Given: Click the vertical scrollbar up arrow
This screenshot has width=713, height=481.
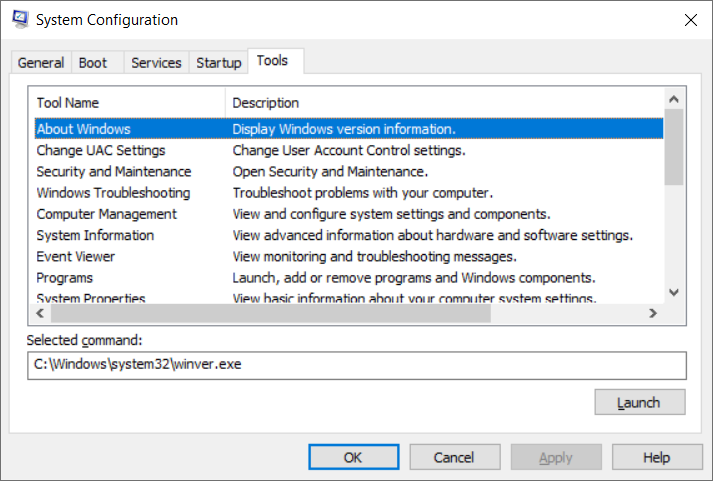Looking at the screenshot, I should click(x=674, y=99).
